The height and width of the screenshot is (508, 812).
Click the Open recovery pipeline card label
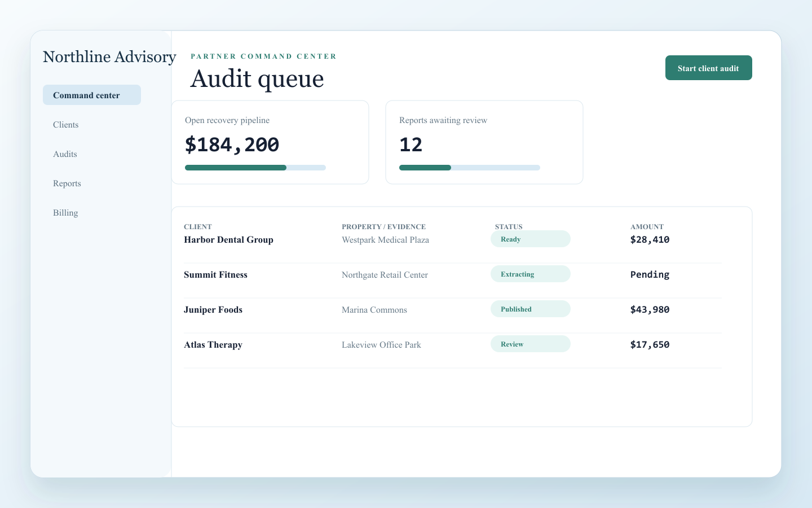click(x=227, y=120)
